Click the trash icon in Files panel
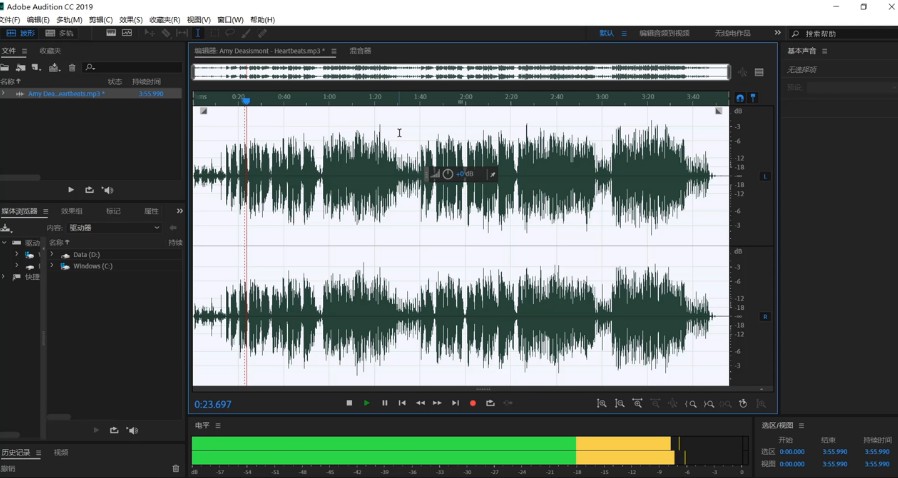898x478 pixels. [x=72, y=68]
